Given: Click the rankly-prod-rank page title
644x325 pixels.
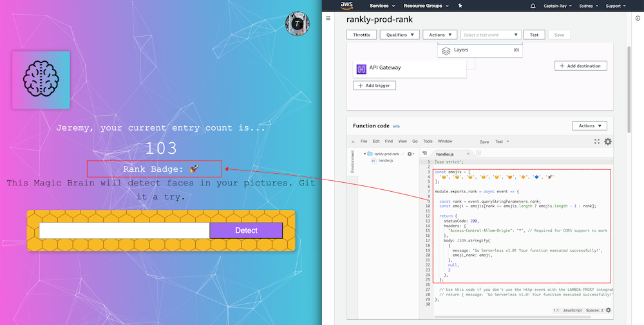Looking at the screenshot, I should 379,19.
